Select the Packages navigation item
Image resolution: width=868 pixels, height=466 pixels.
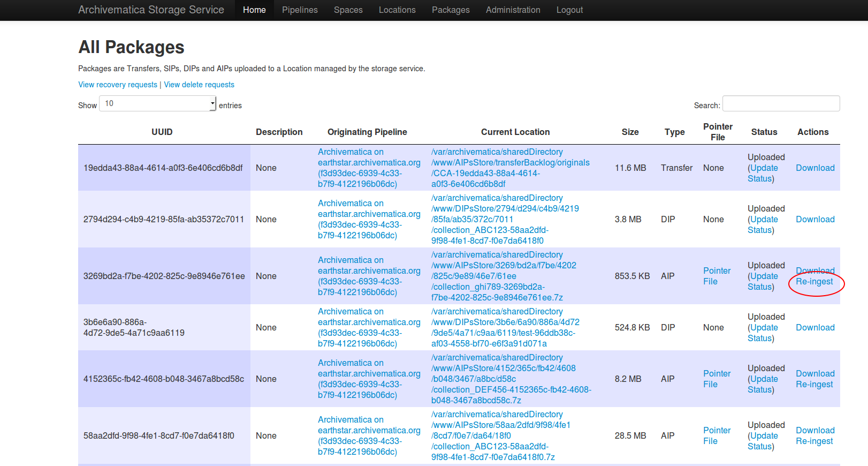(x=451, y=10)
